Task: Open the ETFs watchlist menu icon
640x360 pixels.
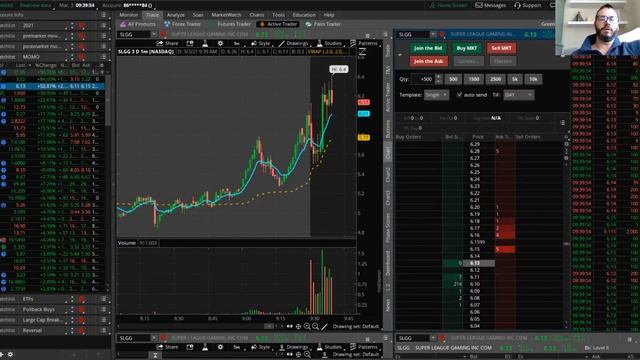Action: 103,299
